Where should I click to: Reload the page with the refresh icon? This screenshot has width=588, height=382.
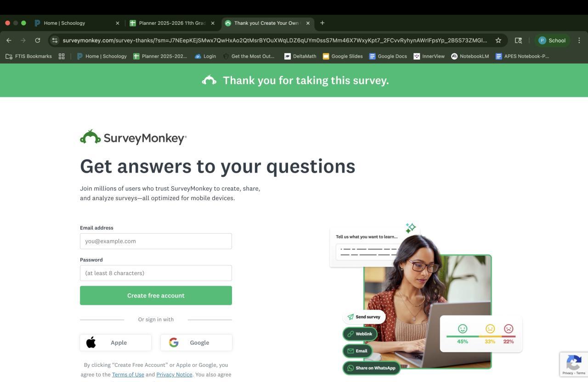point(38,40)
